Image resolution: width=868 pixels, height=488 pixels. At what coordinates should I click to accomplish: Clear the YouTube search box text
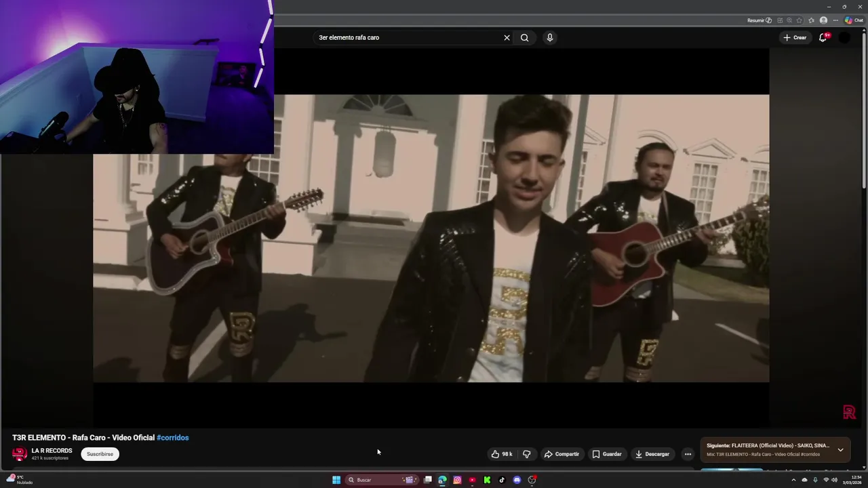pyautogui.click(x=507, y=38)
